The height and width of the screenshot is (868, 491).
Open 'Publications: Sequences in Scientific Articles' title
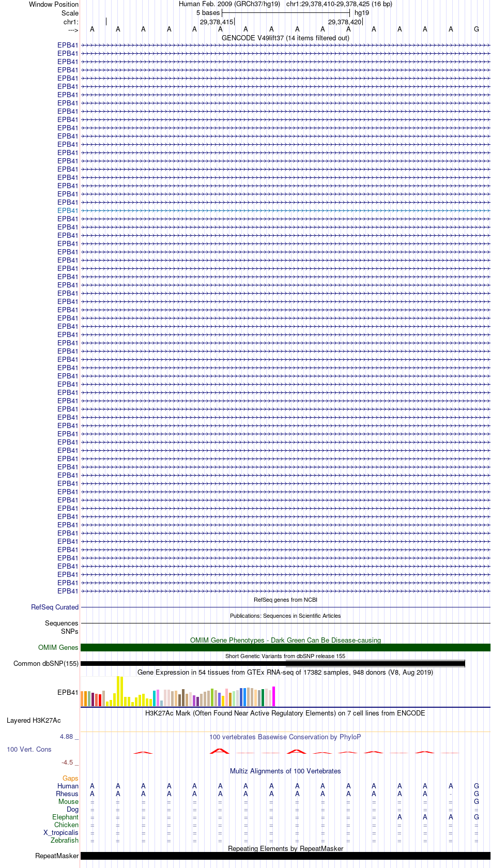(285, 616)
